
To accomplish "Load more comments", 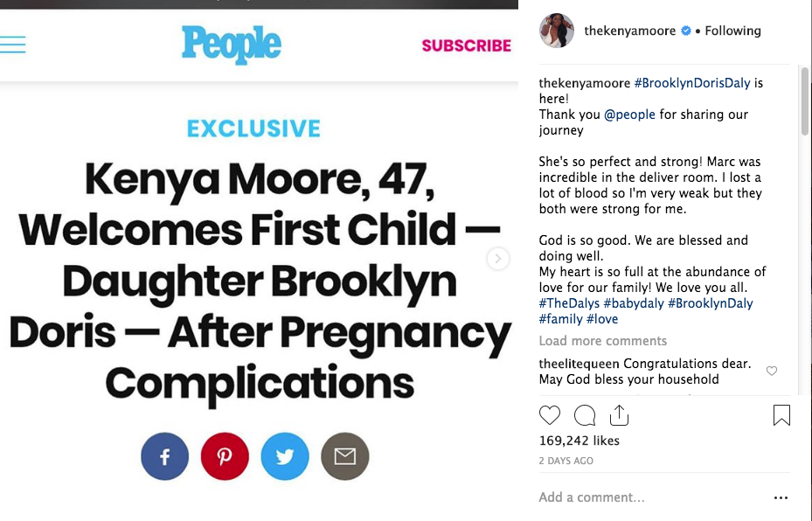I will pyautogui.click(x=602, y=341).
